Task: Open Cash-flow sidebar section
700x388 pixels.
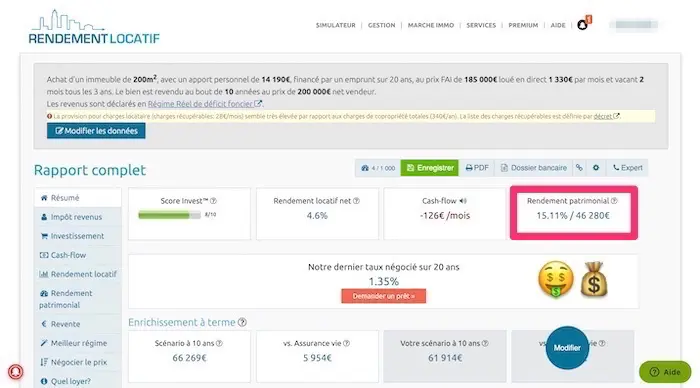Action: click(x=78, y=255)
